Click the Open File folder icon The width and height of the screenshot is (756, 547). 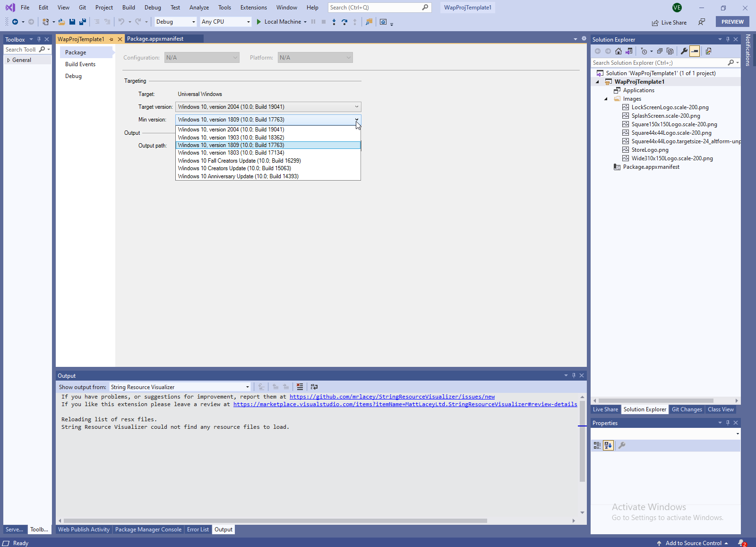click(62, 22)
